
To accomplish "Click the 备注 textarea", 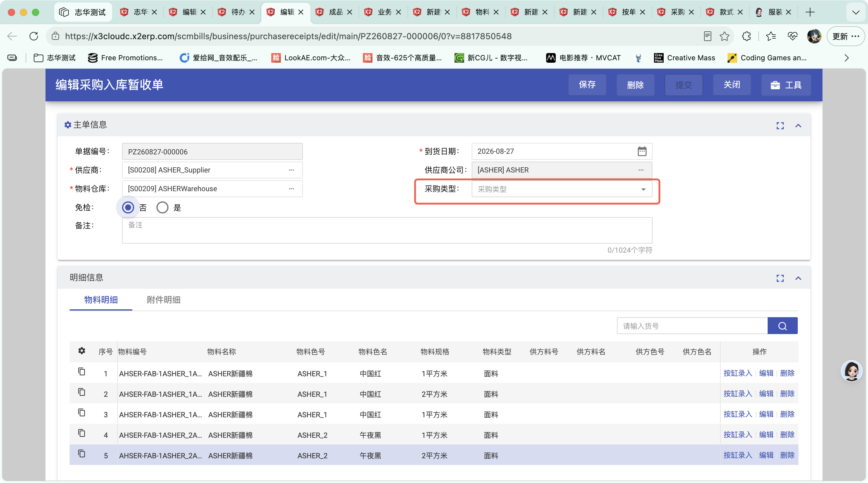I will click(387, 231).
